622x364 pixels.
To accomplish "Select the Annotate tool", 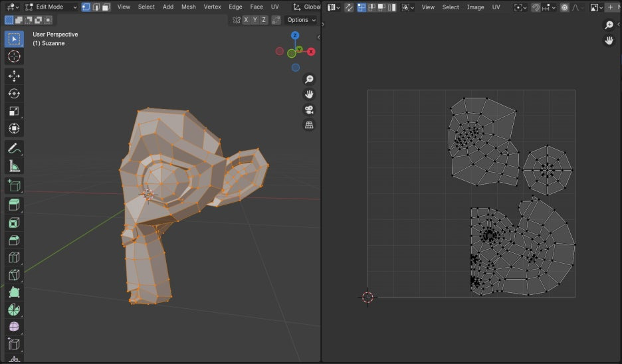I will tap(14, 149).
